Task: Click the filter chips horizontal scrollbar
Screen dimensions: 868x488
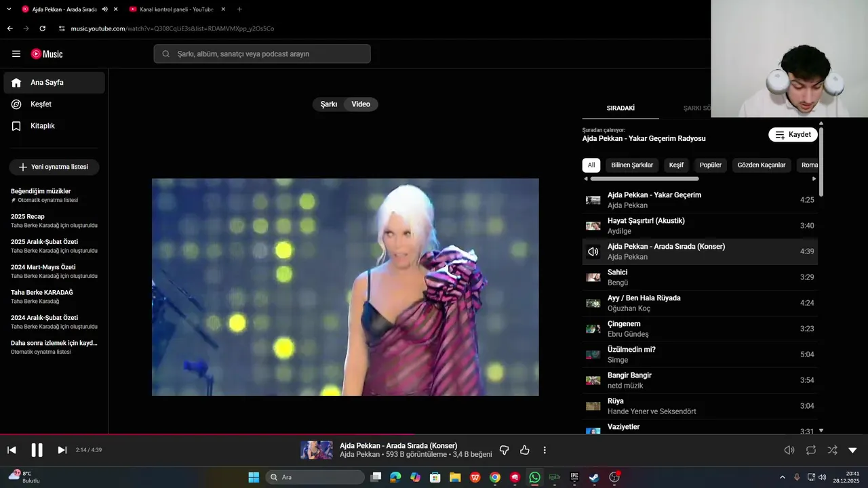Action: point(644,179)
